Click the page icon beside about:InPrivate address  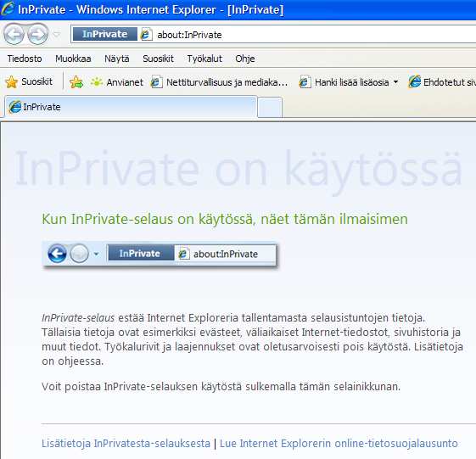[146, 34]
